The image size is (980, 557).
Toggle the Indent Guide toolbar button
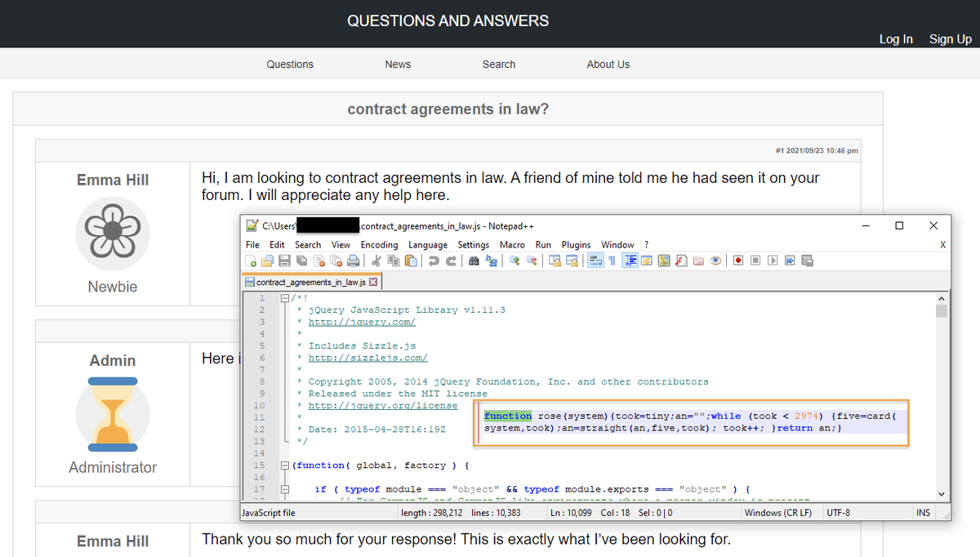(x=630, y=261)
